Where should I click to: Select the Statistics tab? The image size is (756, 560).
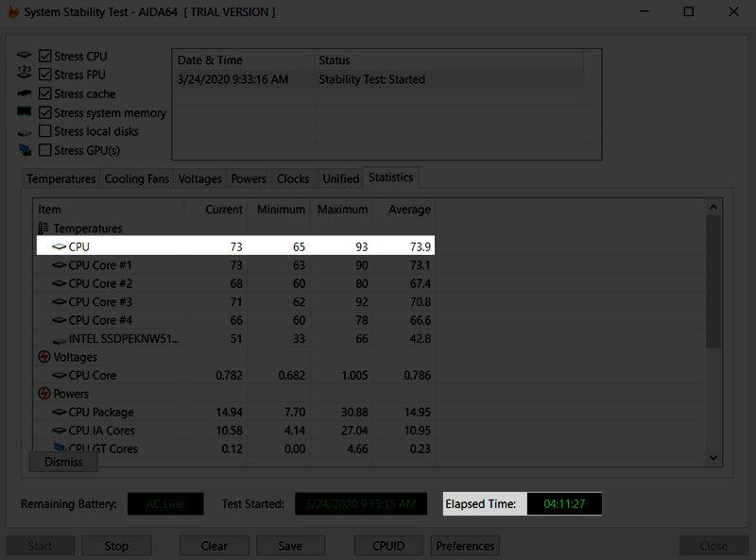pos(391,178)
